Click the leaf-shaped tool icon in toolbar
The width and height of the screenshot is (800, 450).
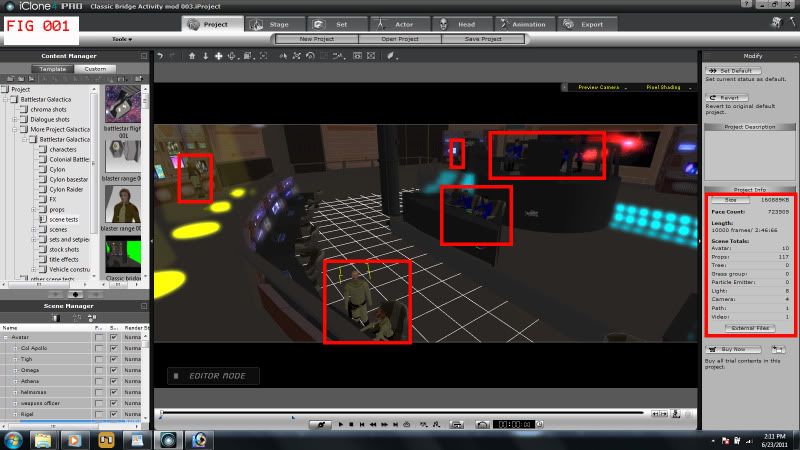point(391,56)
